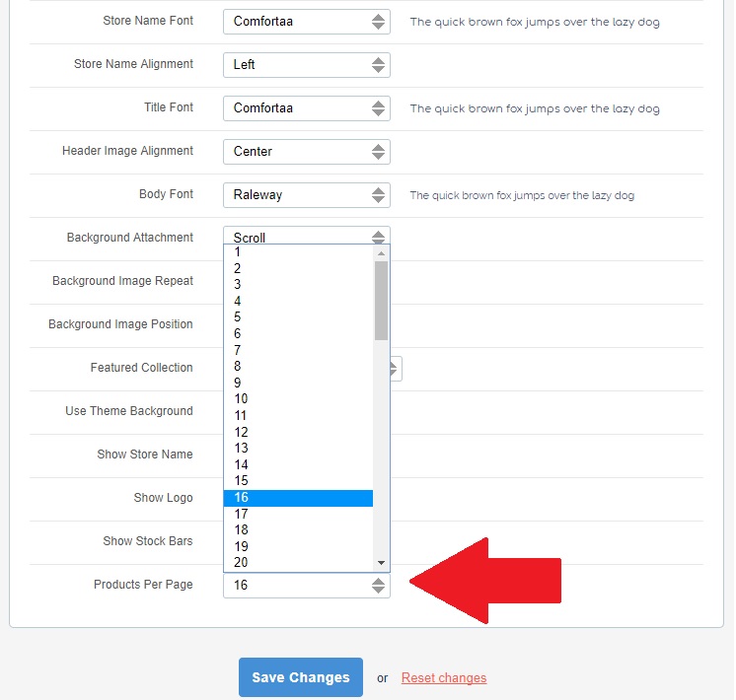Click the list scrollbar down arrow
Image resolution: width=736 pixels, height=700 pixels.
click(x=381, y=563)
